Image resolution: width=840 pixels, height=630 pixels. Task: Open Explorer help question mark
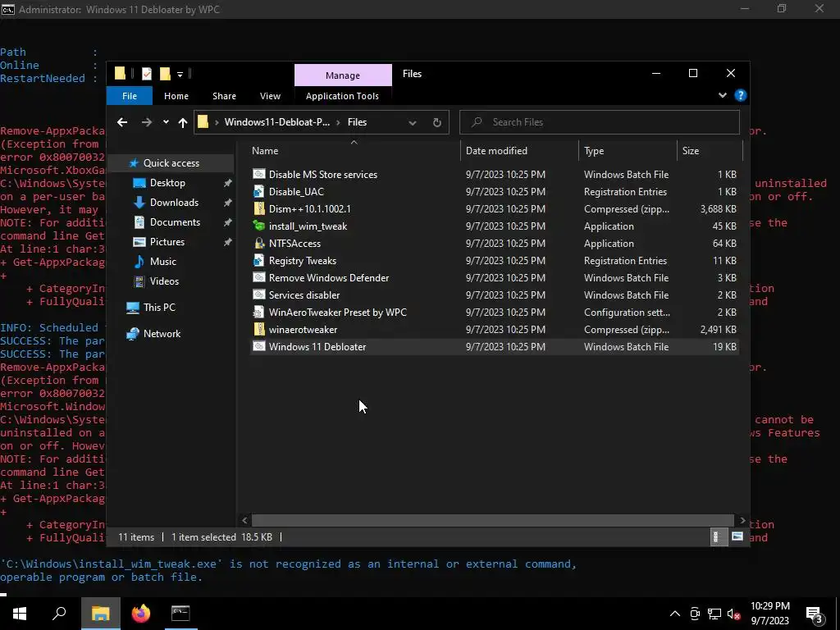(741, 95)
